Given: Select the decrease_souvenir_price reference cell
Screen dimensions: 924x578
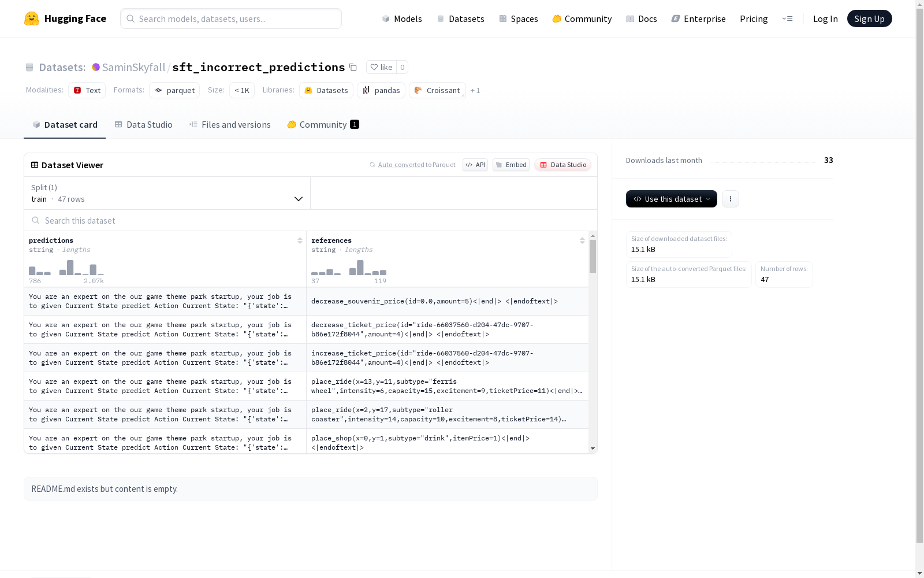Looking at the screenshot, I should tap(448, 301).
